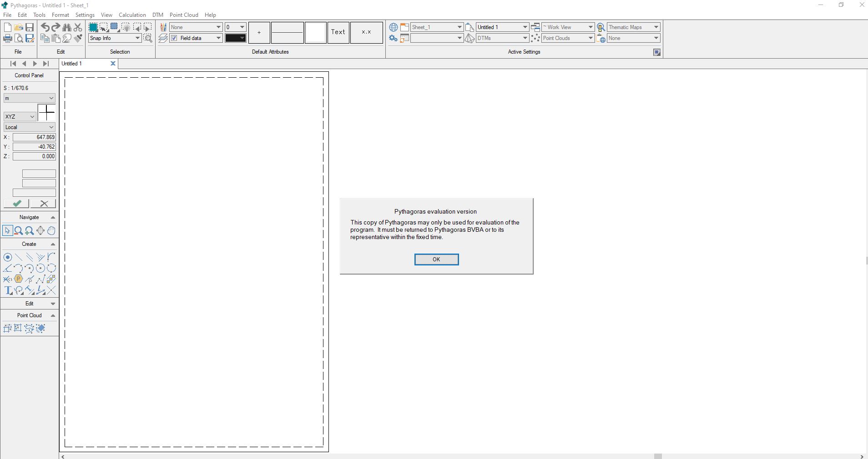Viewport: 868px width, 459px height.
Task: Cancel input with the X button
Action: 44,204
